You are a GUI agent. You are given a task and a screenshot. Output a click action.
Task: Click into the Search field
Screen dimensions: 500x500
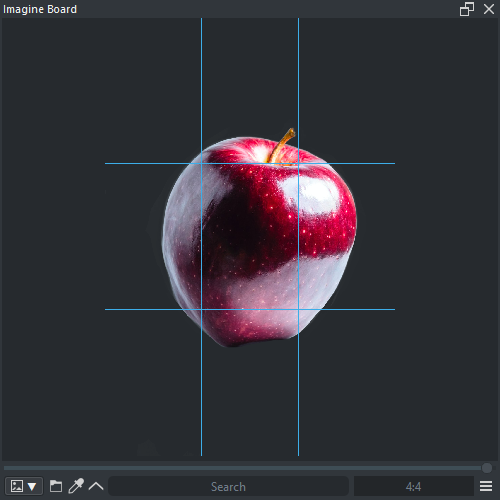tap(228, 486)
